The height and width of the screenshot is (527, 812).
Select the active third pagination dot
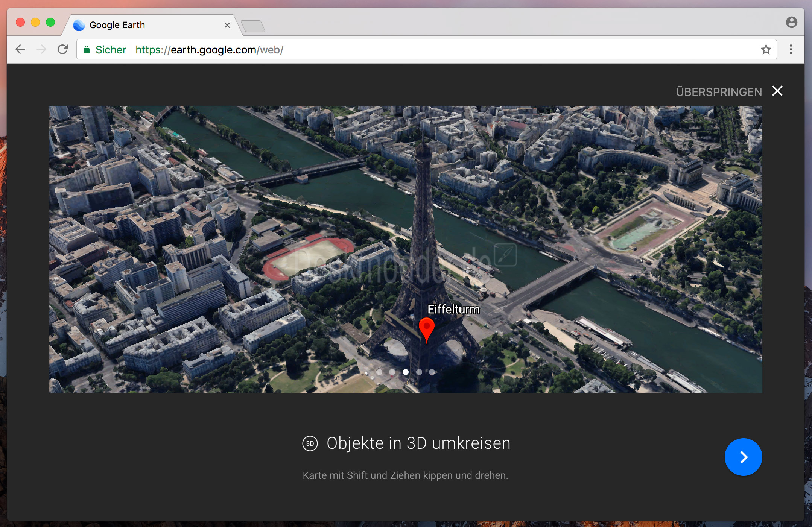(x=405, y=372)
